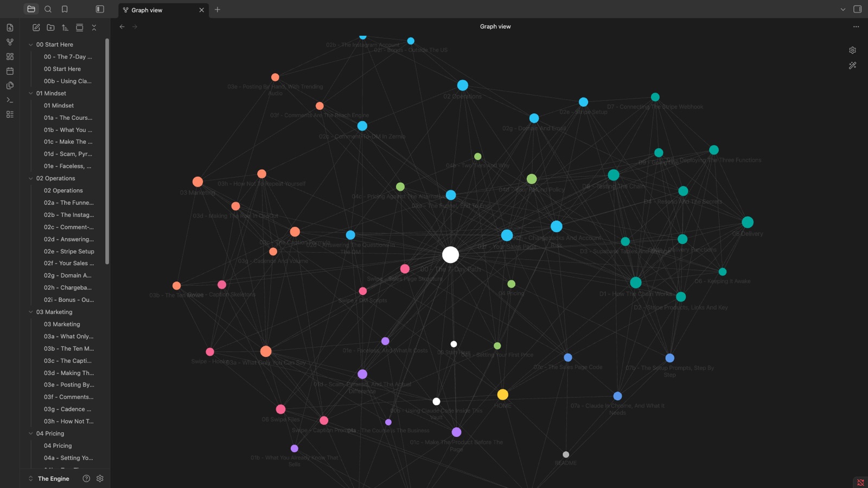
Task: Open the Files explorer tab
Action: tap(31, 9)
